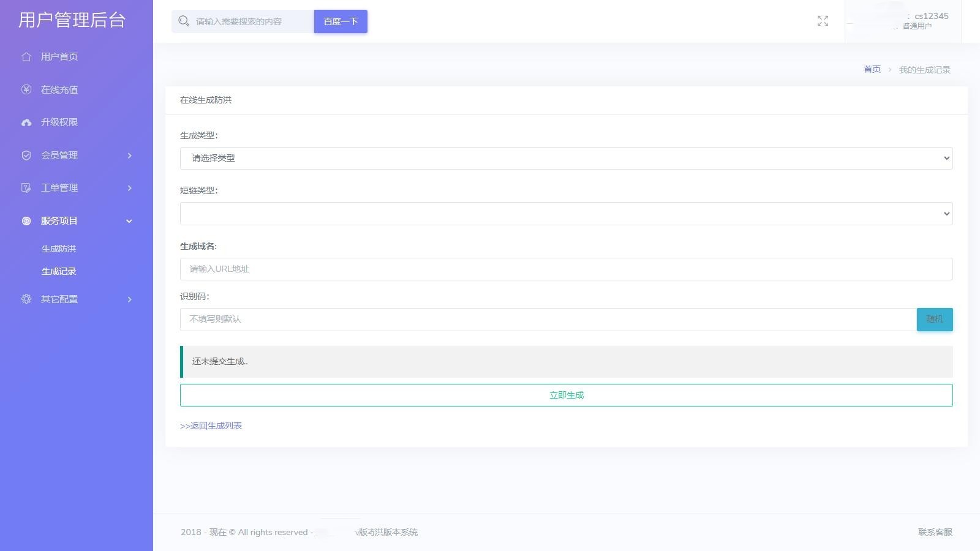
Task: Collapse the 服务项目 submenu chevron
Action: point(129,221)
